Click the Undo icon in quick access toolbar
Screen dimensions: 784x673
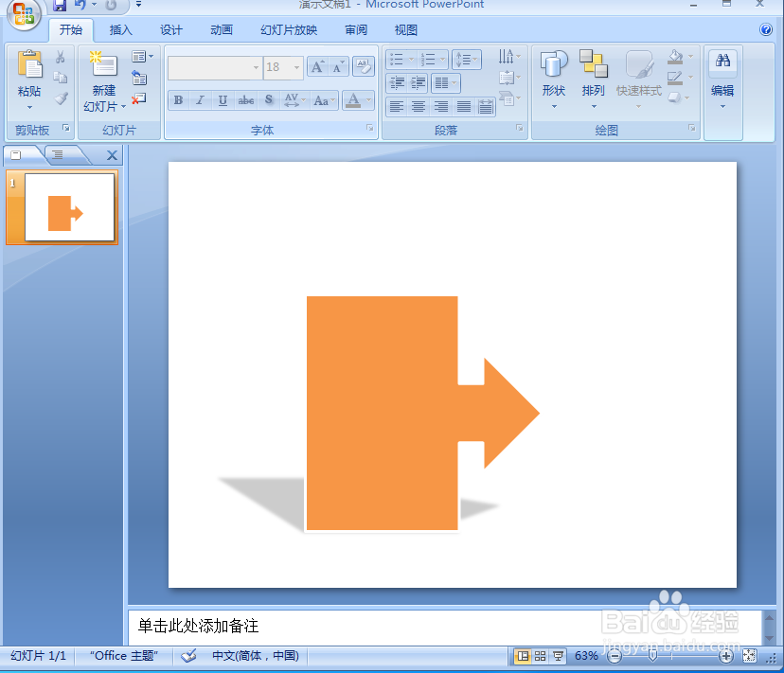[80, 6]
